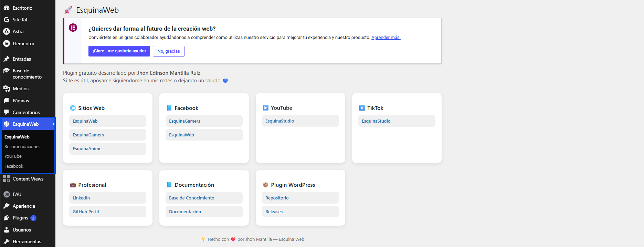This screenshot has width=644, height=247.
Task: Click the Páginas pages icon
Action: 7,101
